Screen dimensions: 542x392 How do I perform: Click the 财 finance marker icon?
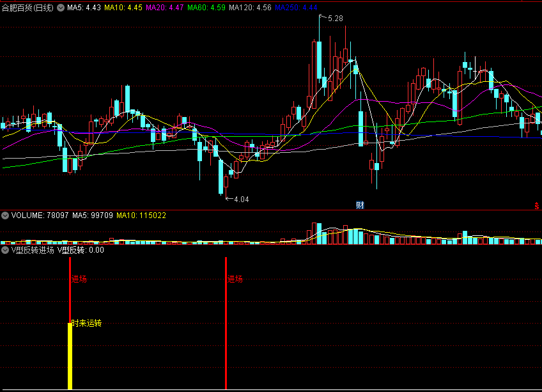point(360,205)
